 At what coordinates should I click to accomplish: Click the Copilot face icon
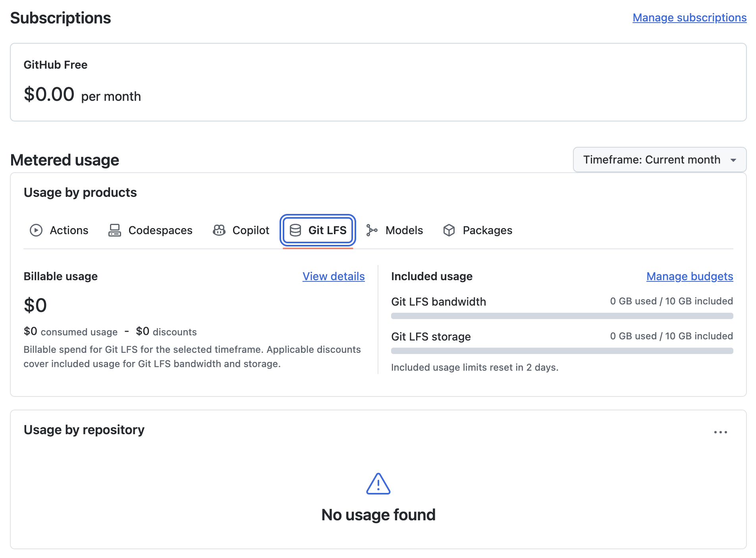click(x=219, y=230)
